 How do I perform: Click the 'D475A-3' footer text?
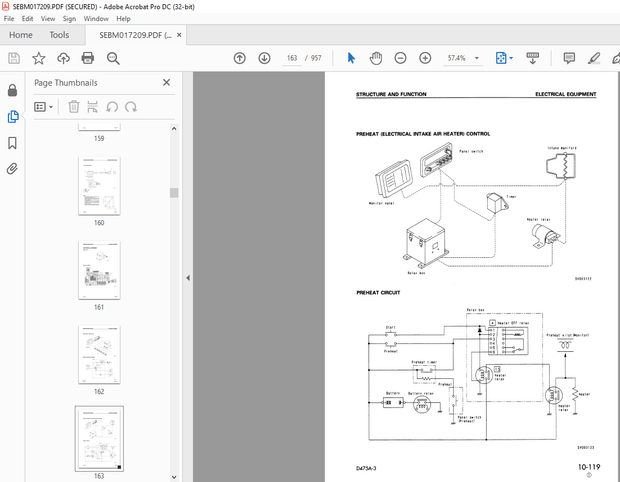pyautogui.click(x=366, y=468)
